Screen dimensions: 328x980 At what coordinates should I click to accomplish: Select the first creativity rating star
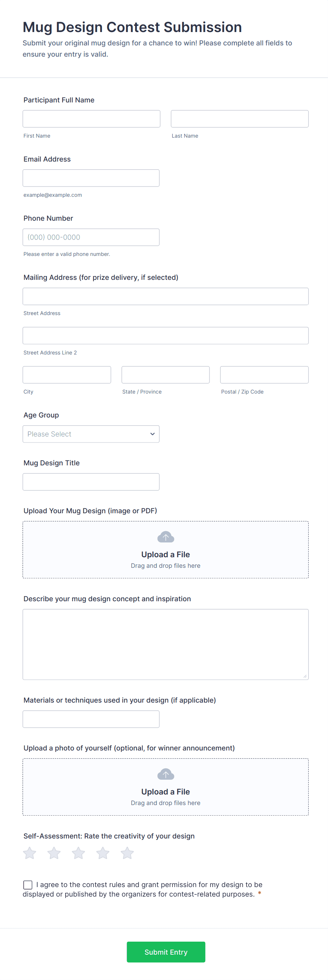pos(29,853)
